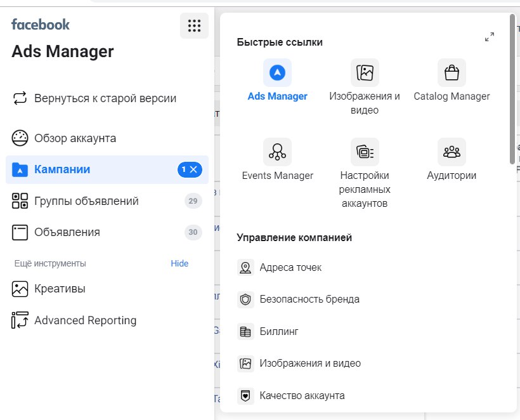The image size is (520, 420).
Task: Expand the quick links panel with arrows icon
Action: pos(490,37)
